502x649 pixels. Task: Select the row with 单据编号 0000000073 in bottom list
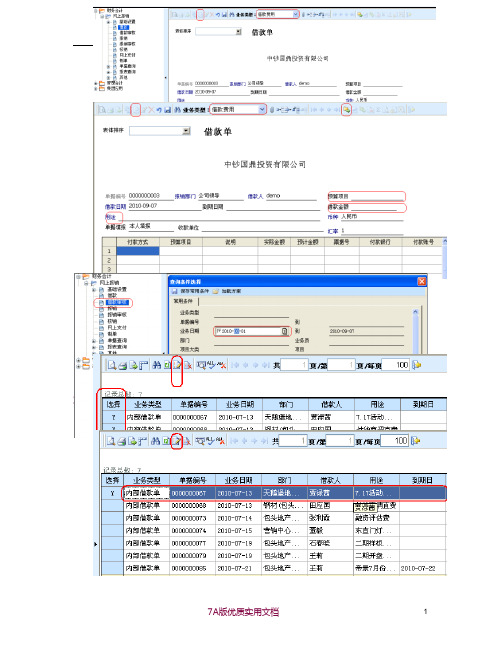(274, 518)
